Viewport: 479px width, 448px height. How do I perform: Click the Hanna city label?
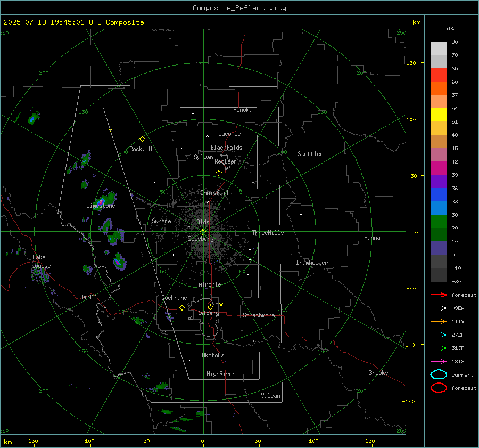coord(372,238)
